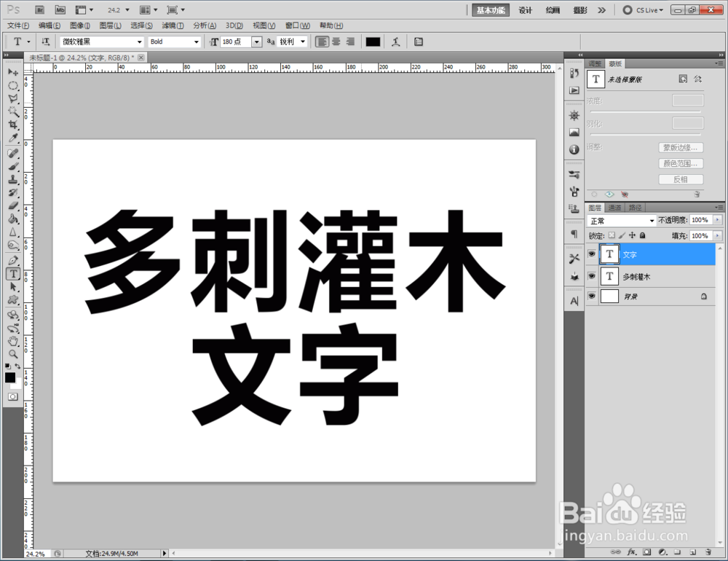Screen dimensions: 728x561
Task: Open fill slider arrow
Action: (718, 235)
